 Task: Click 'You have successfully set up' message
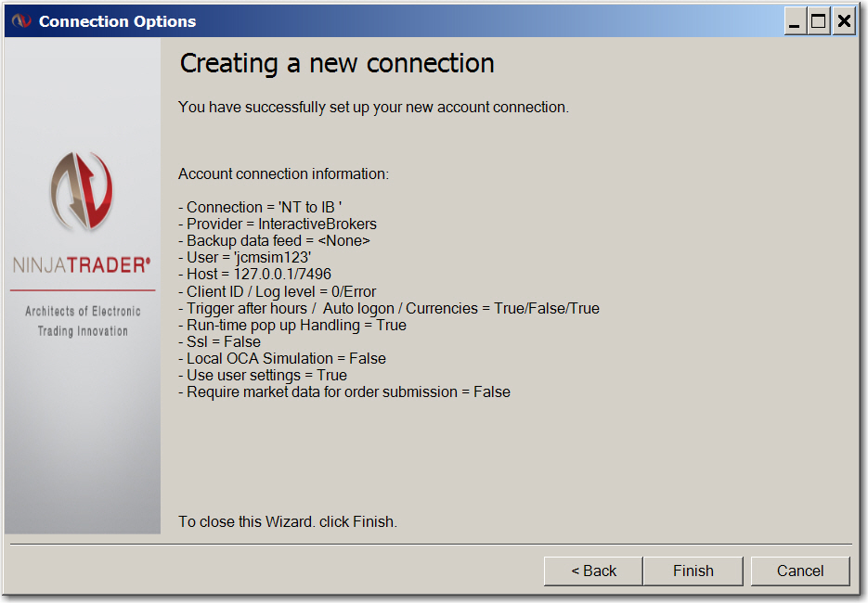coord(373,107)
